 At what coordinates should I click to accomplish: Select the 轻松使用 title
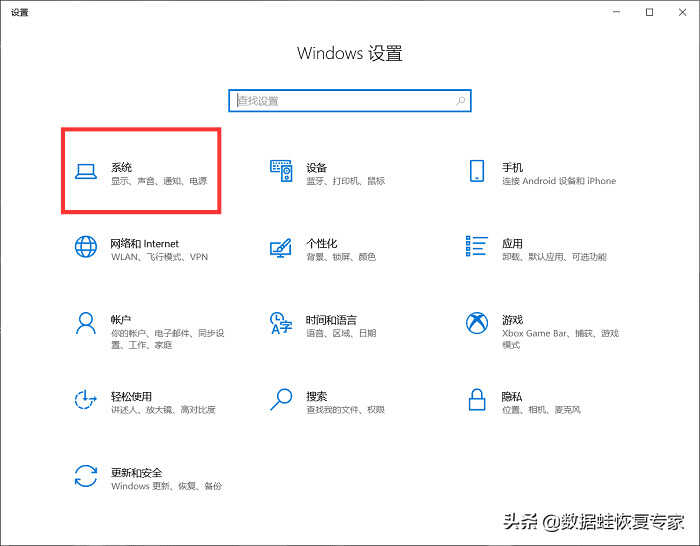coord(131,396)
